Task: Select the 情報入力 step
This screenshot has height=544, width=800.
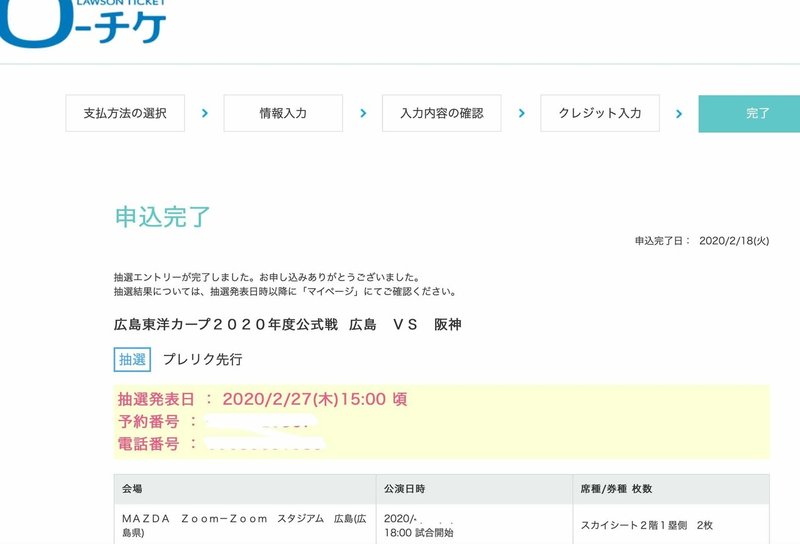Action: click(x=283, y=113)
